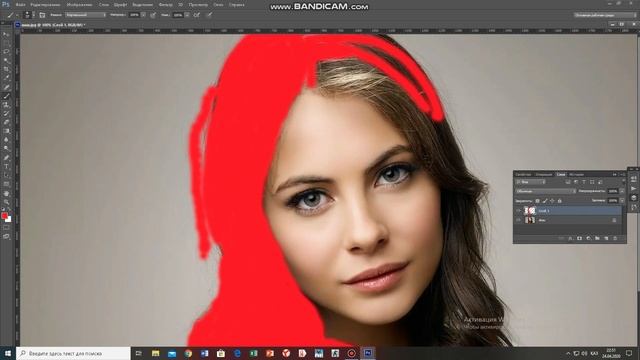Select the Pen tool
This screenshot has height=360, width=640.
(6, 157)
